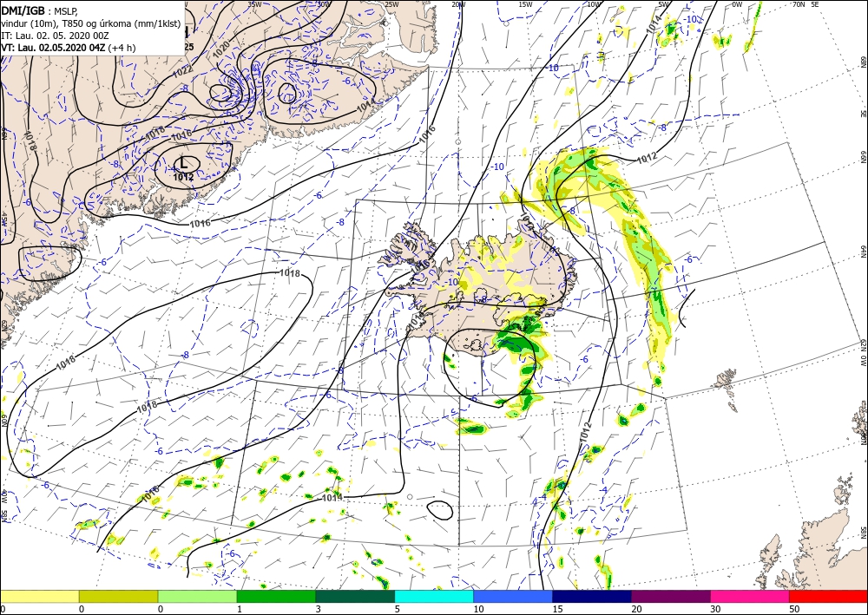Click legend scale value 50

coord(794,609)
